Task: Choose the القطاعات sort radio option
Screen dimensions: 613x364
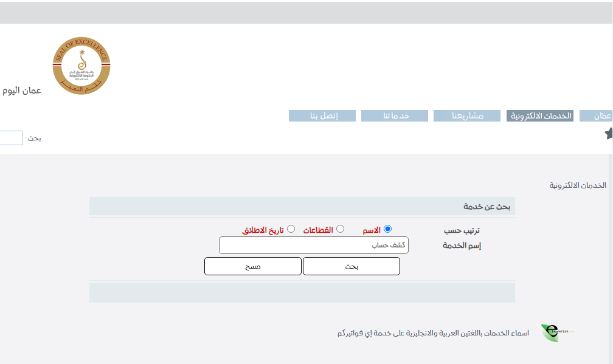Action: point(340,229)
